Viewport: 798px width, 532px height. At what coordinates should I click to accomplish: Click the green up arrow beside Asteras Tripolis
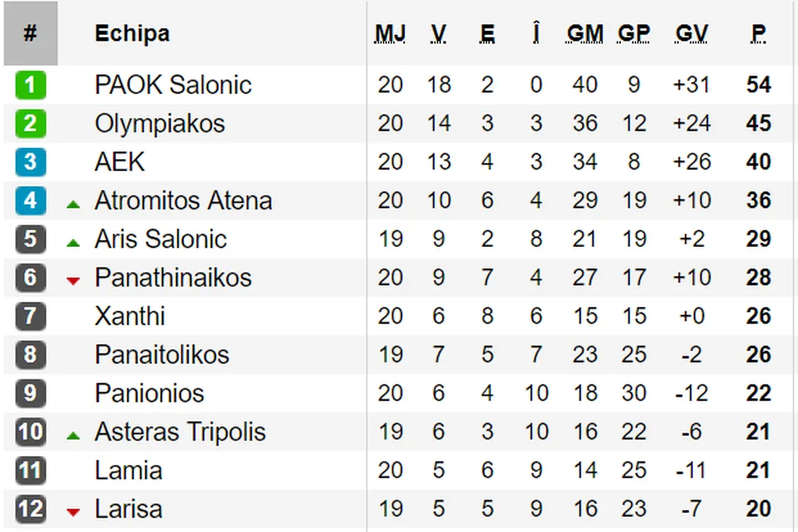click(x=73, y=435)
